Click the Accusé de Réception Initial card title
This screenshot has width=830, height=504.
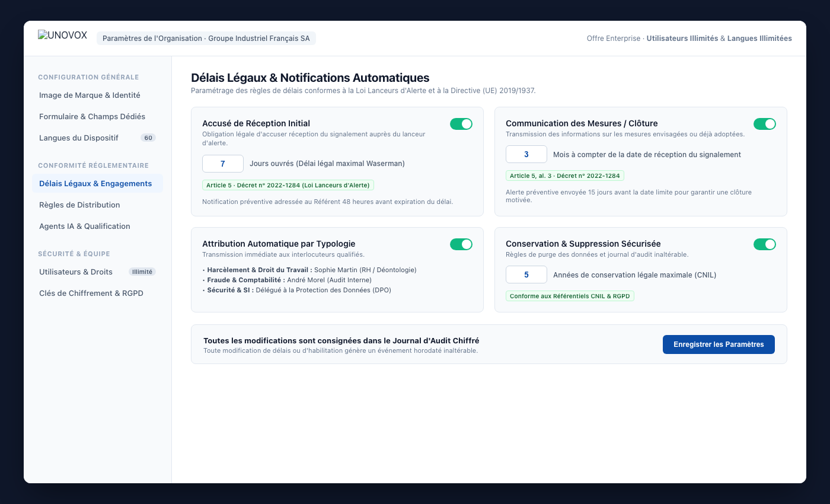click(x=256, y=124)
